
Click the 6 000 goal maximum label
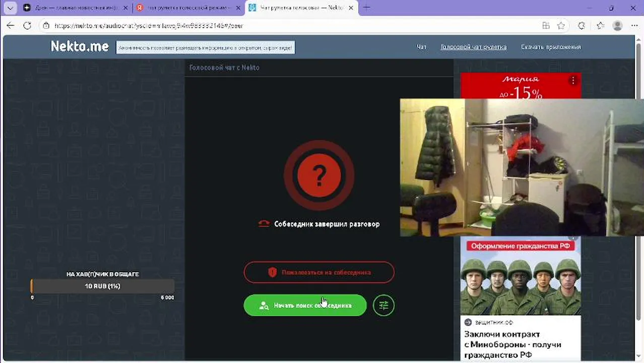pos(167,297)
